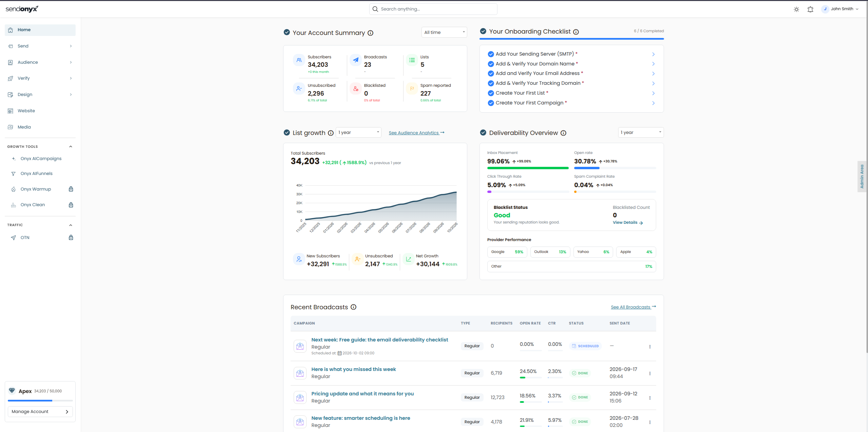The height and width of the screenshot is (432, 868).
Task: Click the Onyx Warmup lock icon
Action: click(71, 189)
